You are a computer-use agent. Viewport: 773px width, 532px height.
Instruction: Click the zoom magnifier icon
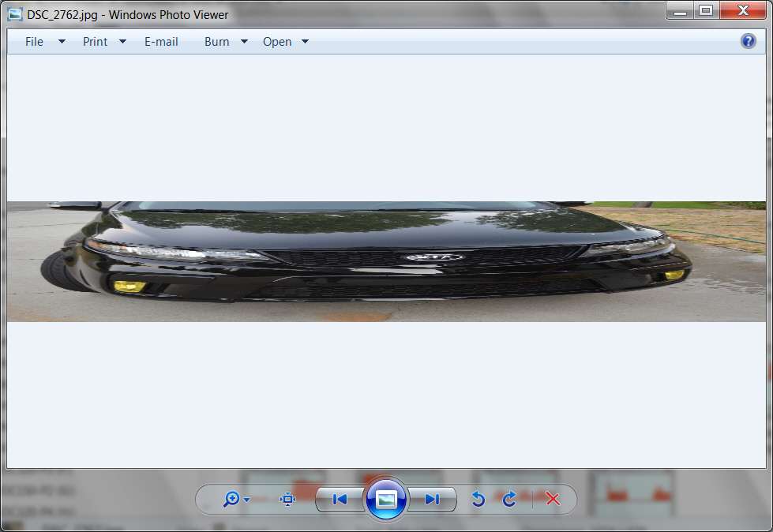tap(231, 499)
